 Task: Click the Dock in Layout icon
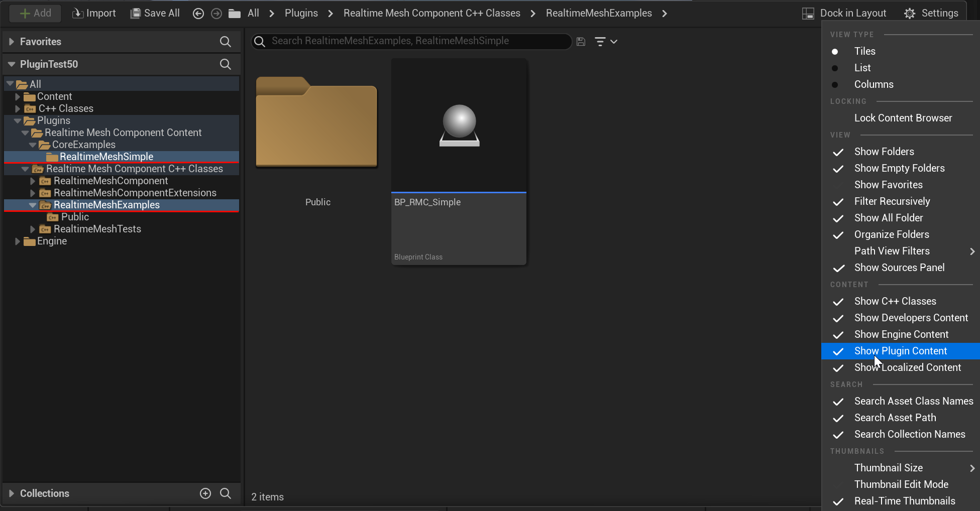808,13
